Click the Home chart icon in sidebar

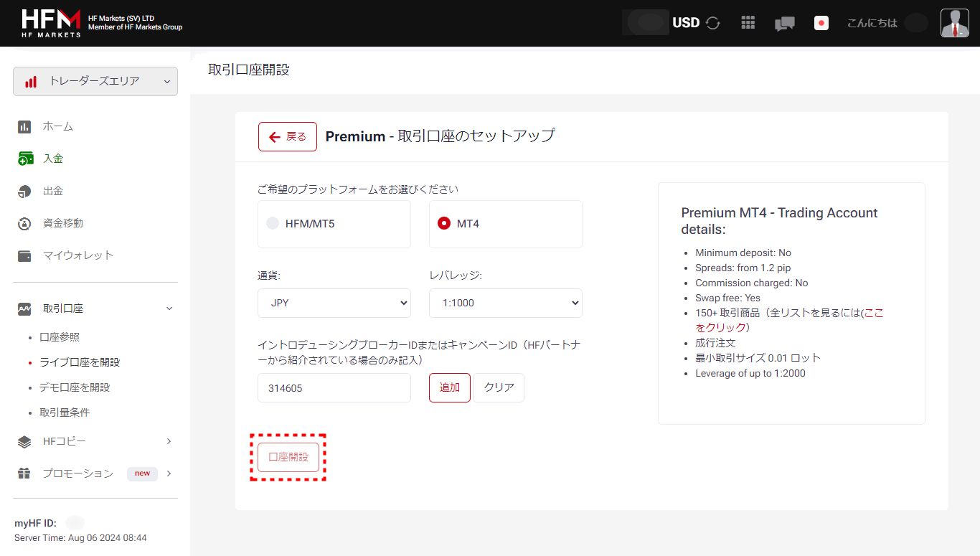click(x=24, y=127)
